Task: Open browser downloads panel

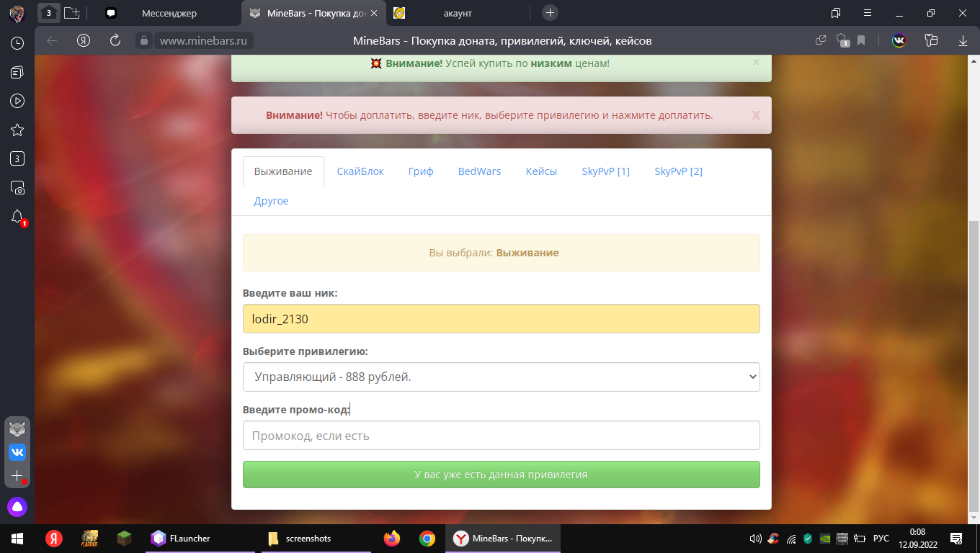Action: (963, 40)
